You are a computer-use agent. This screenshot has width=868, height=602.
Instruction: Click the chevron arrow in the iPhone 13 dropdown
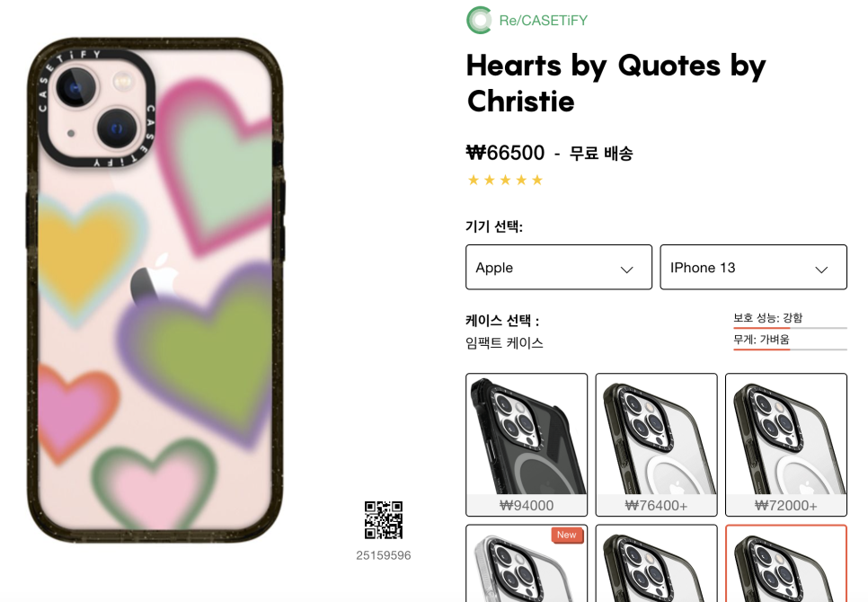[x=821, y=270]
